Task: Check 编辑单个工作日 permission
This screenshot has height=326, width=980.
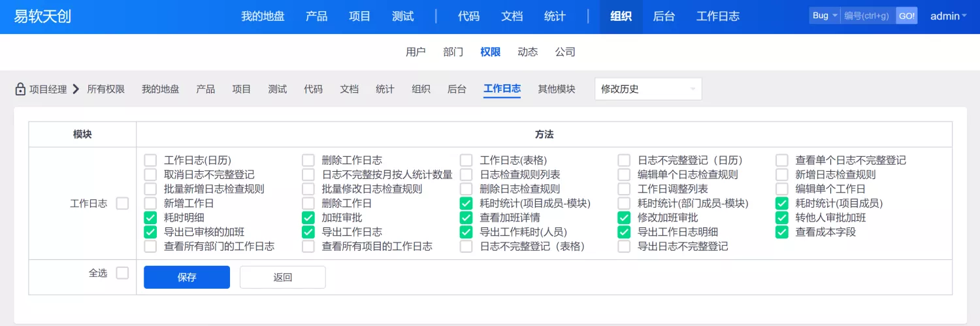Action: (782, 189)
